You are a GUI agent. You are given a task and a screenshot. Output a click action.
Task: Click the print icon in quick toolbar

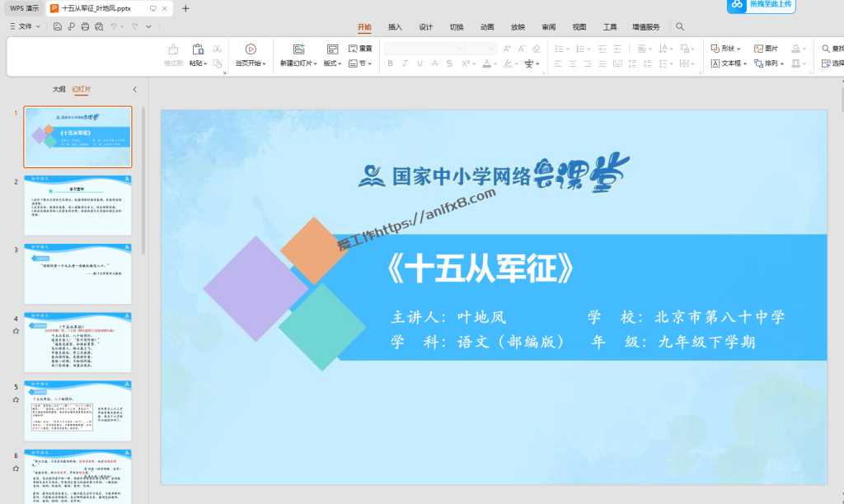[x=85, y=26]
